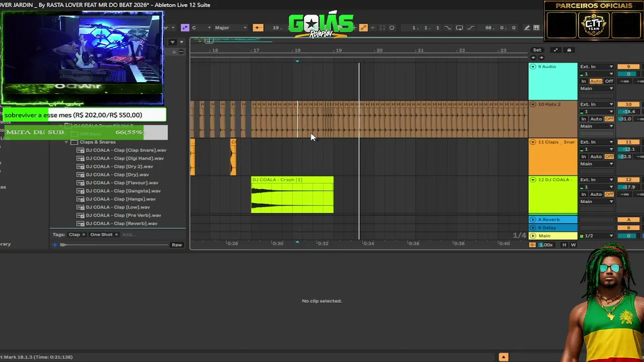Image resolution: width=644 pixels, height=362 pixels.
Task: Toggle the Punch-Out switch
Action: pos(471,28)
